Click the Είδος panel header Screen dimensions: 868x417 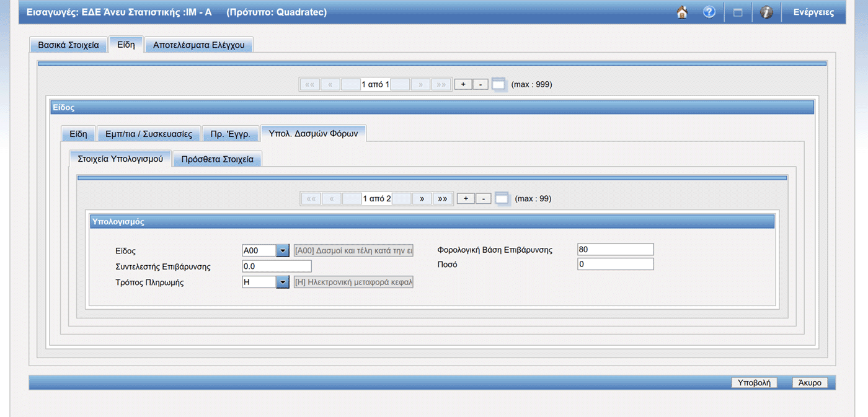click(x=432, y=107)
